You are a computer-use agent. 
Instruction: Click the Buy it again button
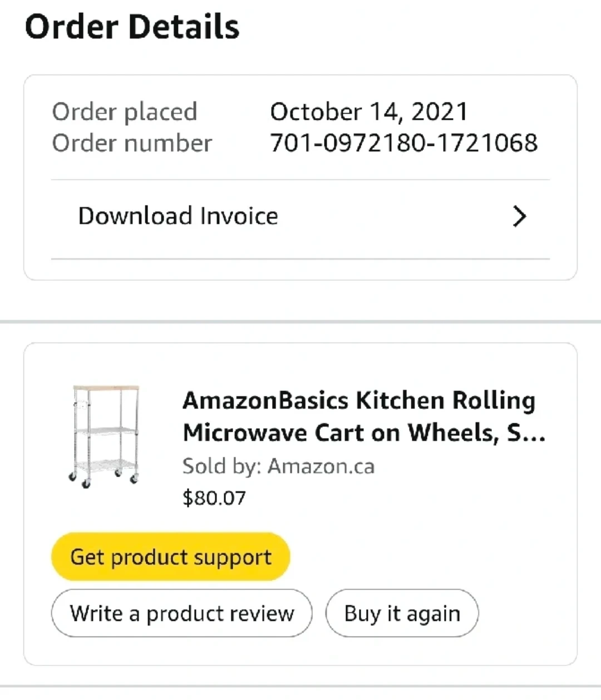(x=402, y=613)
